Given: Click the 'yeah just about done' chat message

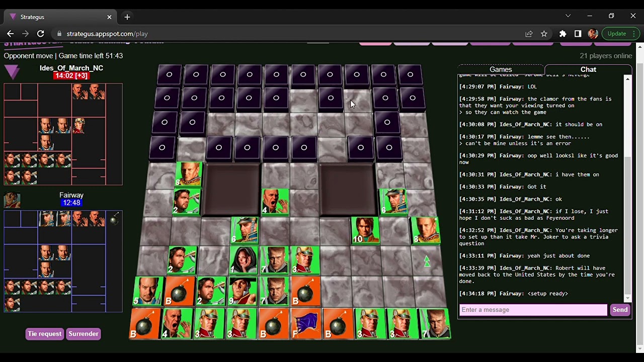Looking at the screenshot, I should [x=558, y=256].
